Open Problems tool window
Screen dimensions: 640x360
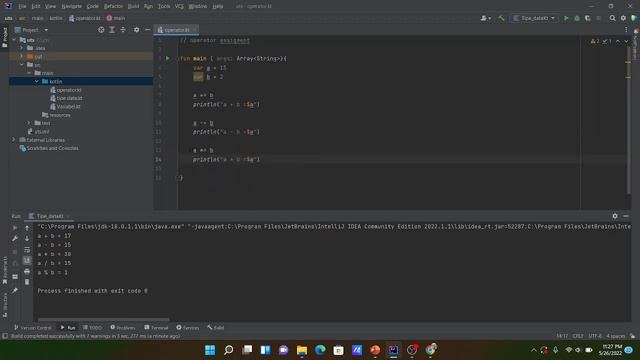pos(123,327)
